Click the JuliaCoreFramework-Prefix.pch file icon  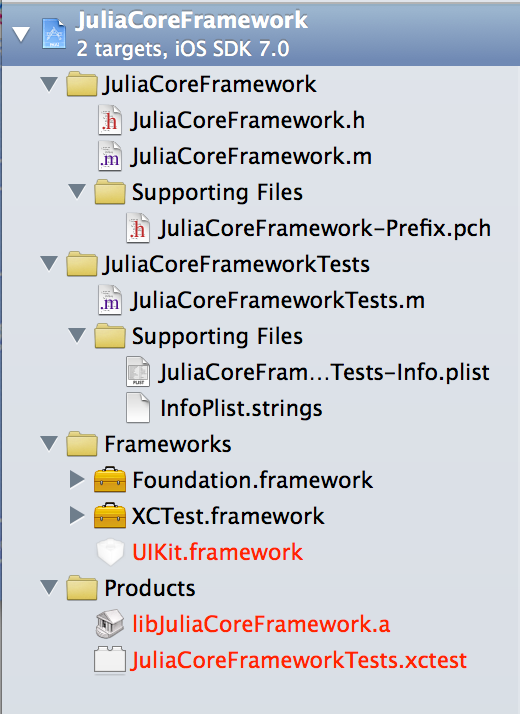pyautogui.click(x=138, y=228)
